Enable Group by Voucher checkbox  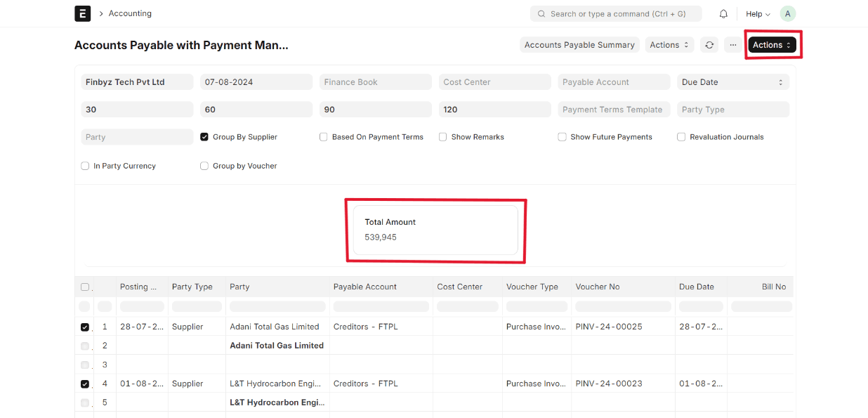(x=204, y=166)
